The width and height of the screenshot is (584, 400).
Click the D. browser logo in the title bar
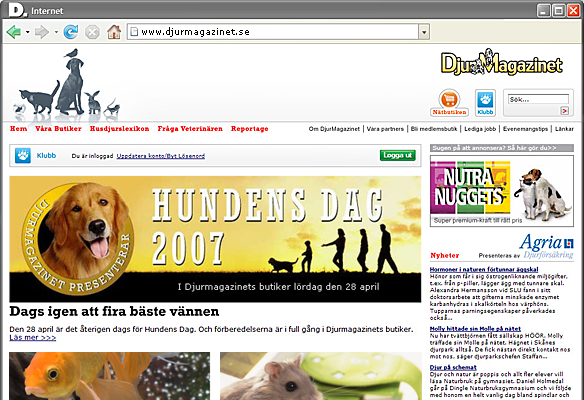point(18,10)
